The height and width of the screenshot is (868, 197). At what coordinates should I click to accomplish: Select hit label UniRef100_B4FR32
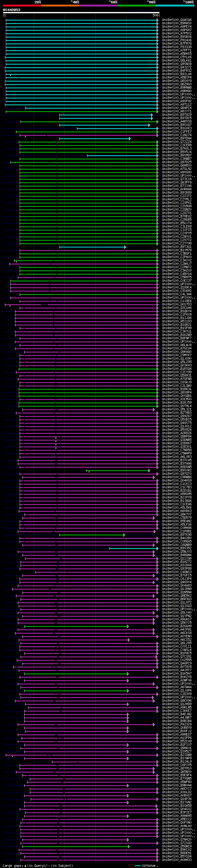pos(176,71)
